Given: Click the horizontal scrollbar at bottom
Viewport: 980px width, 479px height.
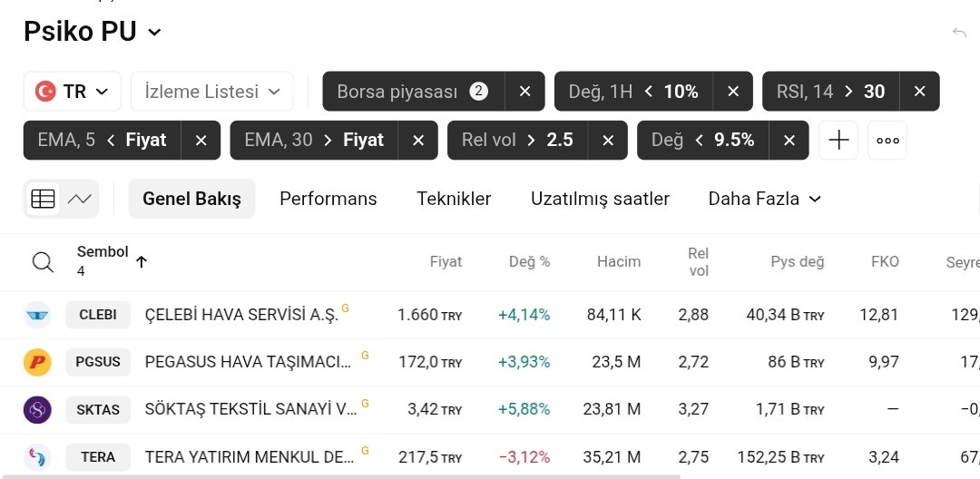Looking at the screenshot, I should (x=340, y=476).
